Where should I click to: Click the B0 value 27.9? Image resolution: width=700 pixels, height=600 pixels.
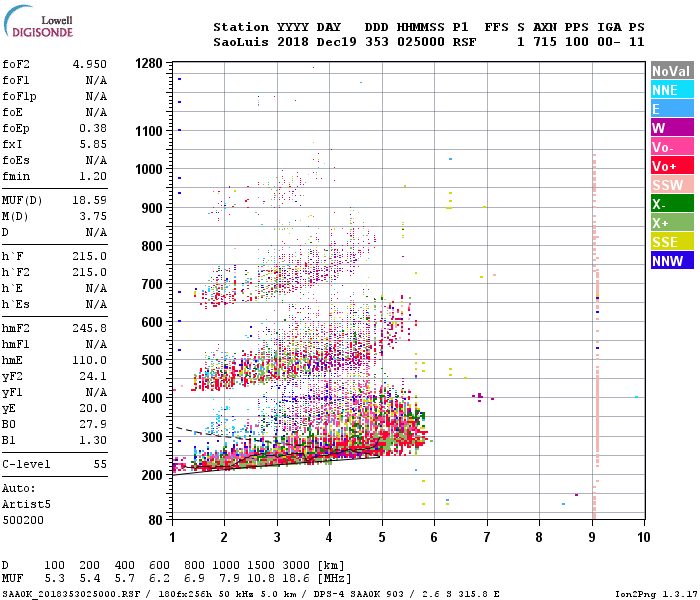click(x=93, y=424)
